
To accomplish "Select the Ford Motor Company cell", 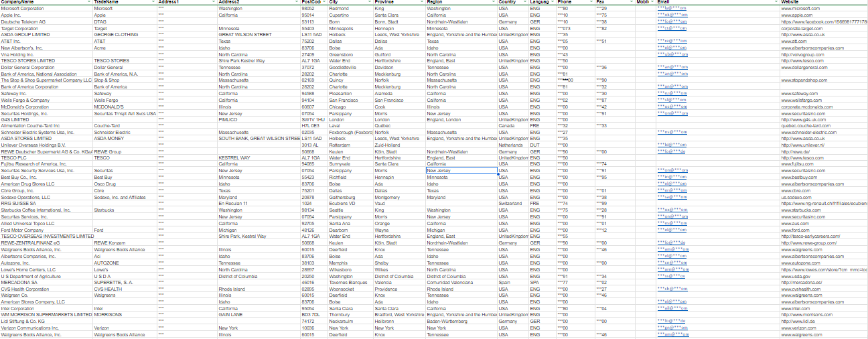I will 46,230.
